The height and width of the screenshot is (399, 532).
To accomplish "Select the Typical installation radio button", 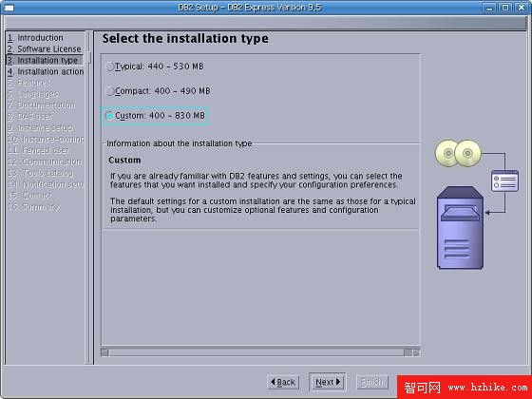I will [109, 66].
